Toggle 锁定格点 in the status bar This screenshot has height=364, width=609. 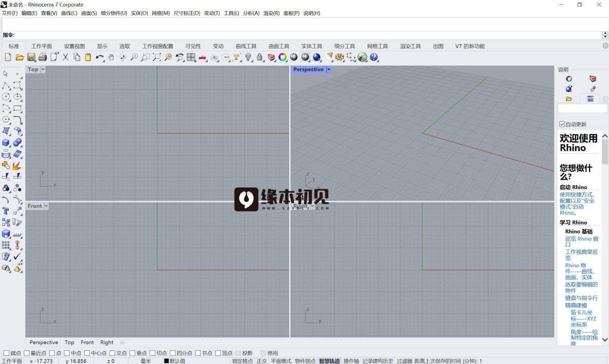[243, 361]
